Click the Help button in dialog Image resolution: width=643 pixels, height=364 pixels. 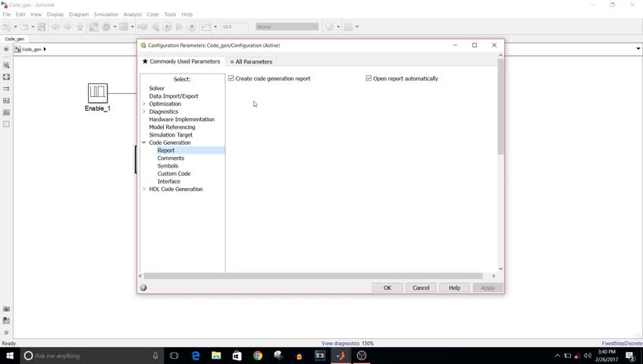454,287
